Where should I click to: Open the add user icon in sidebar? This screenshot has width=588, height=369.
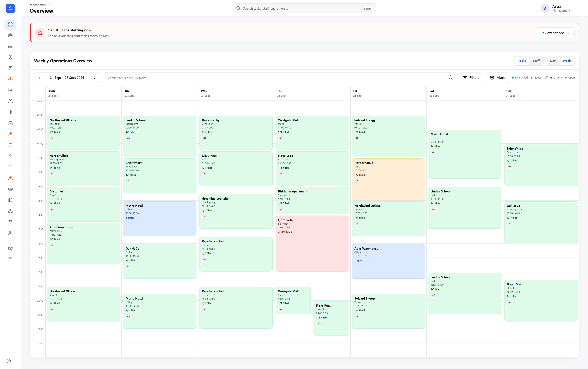[10, 233]
